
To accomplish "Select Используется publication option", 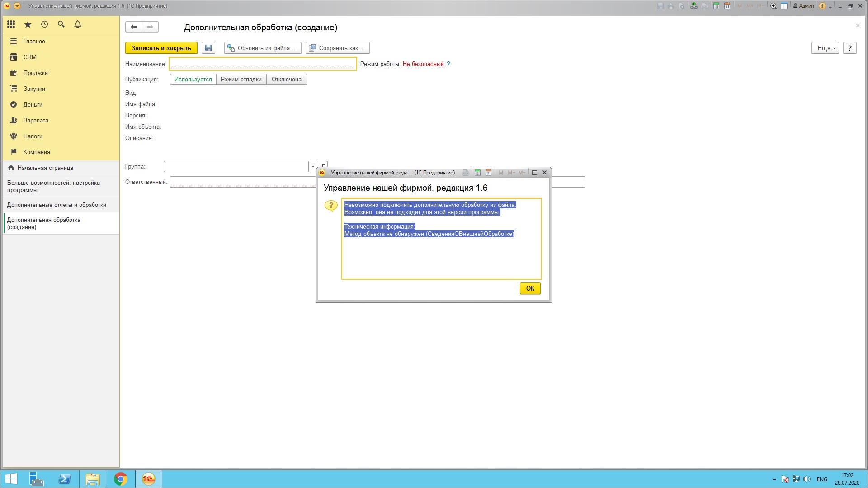I will (x=193, y=80).
